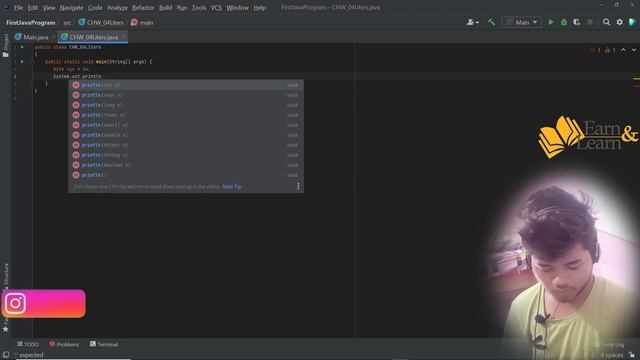
Task: Open Search Everywhere magnifier icon
Action: point(607,22)
